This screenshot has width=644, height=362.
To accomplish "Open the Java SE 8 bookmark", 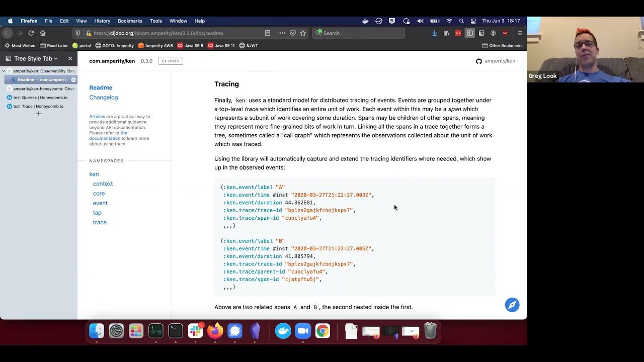I will [190, 46].
